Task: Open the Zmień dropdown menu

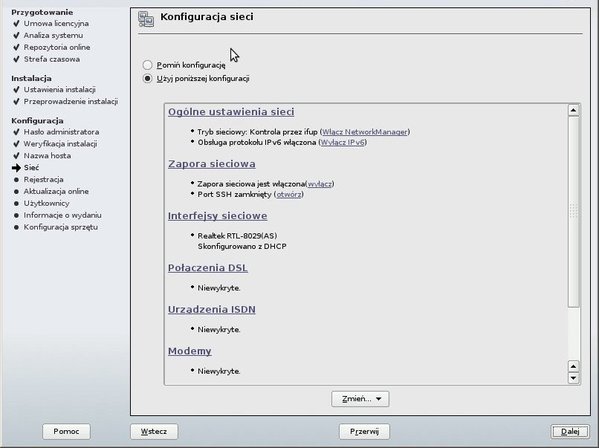Action: pos(360,399)
